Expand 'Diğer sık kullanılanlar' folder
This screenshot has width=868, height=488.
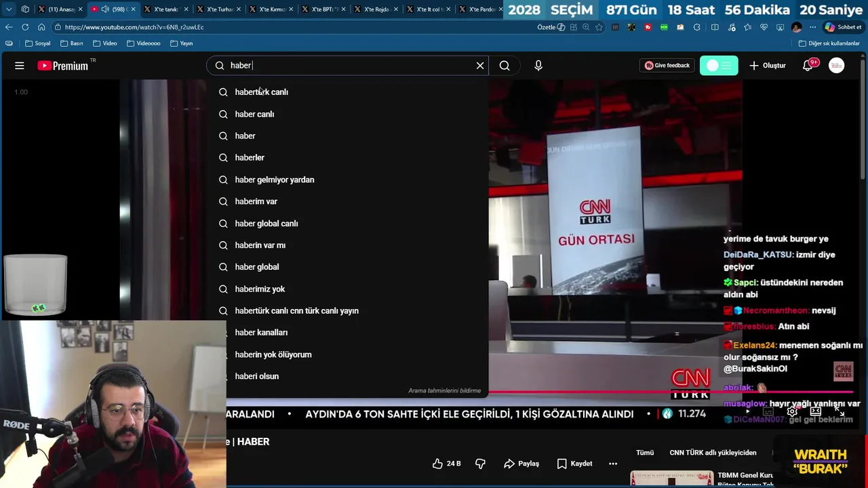point(829,43)
